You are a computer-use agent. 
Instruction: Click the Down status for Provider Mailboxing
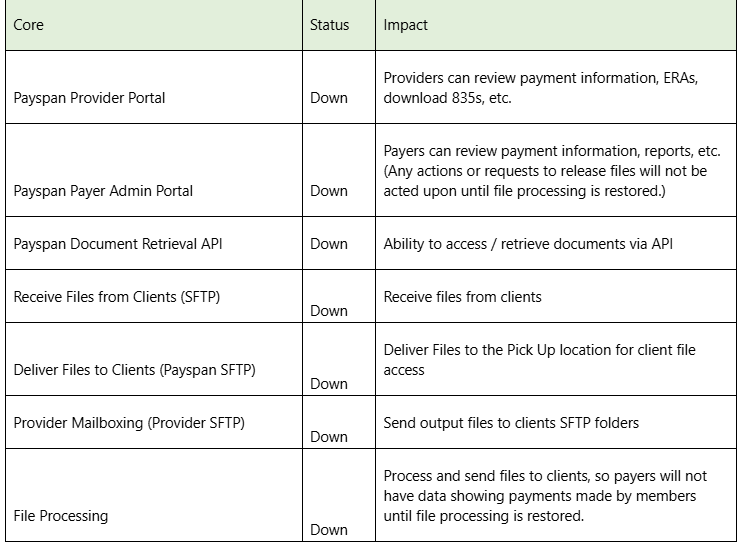[x=329, y=437]
